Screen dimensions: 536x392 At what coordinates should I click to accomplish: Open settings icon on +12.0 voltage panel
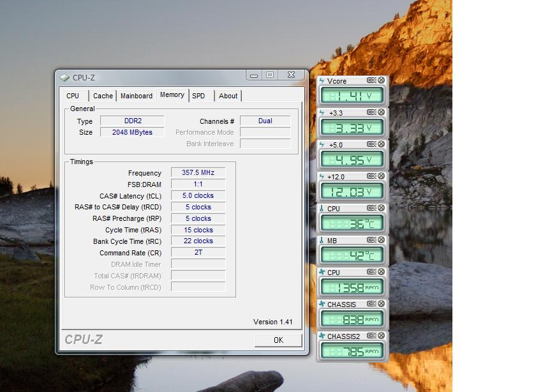[x=371, y=176]
